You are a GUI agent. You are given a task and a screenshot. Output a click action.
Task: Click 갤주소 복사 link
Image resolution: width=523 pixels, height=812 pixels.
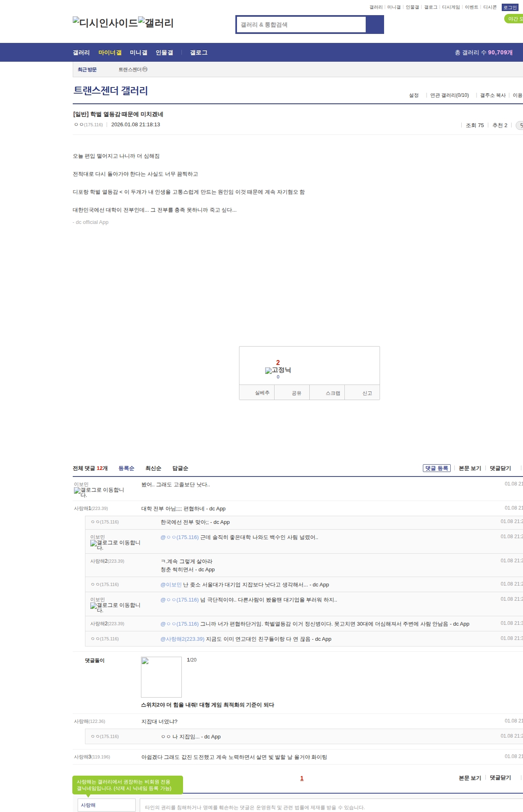(493, 95)
